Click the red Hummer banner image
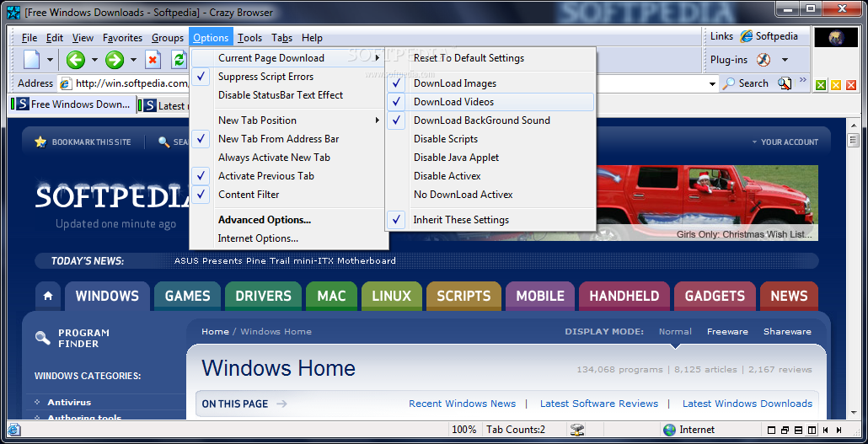This screenshot has height=444, width=868. click(706, 202)
